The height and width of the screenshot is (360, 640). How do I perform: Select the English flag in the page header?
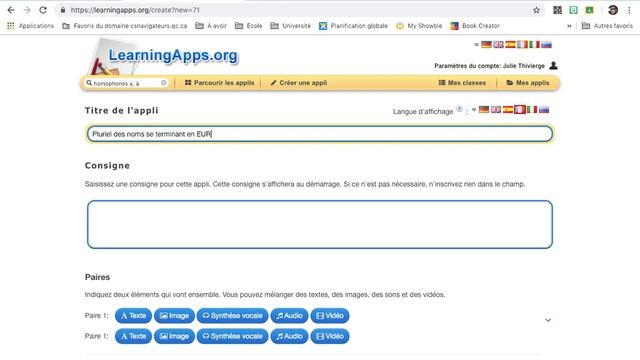[x=498, y=44]
